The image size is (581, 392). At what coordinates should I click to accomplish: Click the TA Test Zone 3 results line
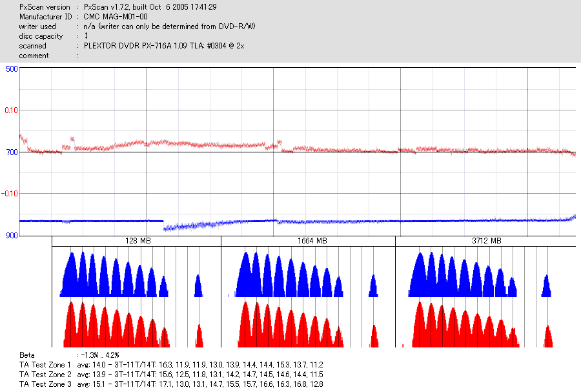pyautogui.click(x=171, y=384)
